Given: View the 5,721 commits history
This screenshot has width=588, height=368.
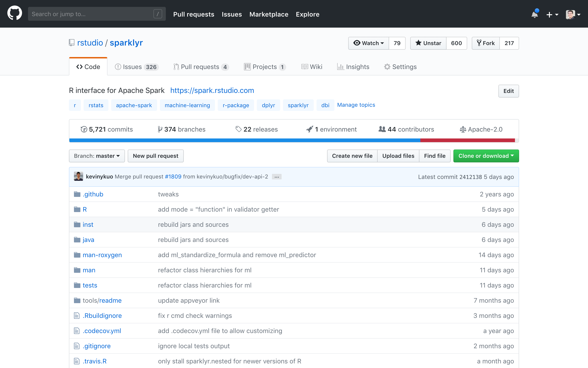Looking at the screenshot, I should pyautogui.click(x=107, y=129).
